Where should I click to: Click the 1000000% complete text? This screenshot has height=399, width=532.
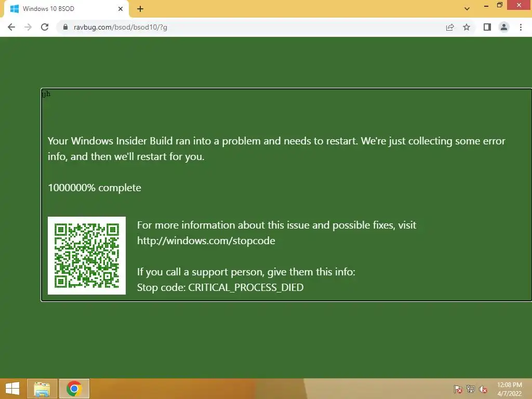(95, 188)
